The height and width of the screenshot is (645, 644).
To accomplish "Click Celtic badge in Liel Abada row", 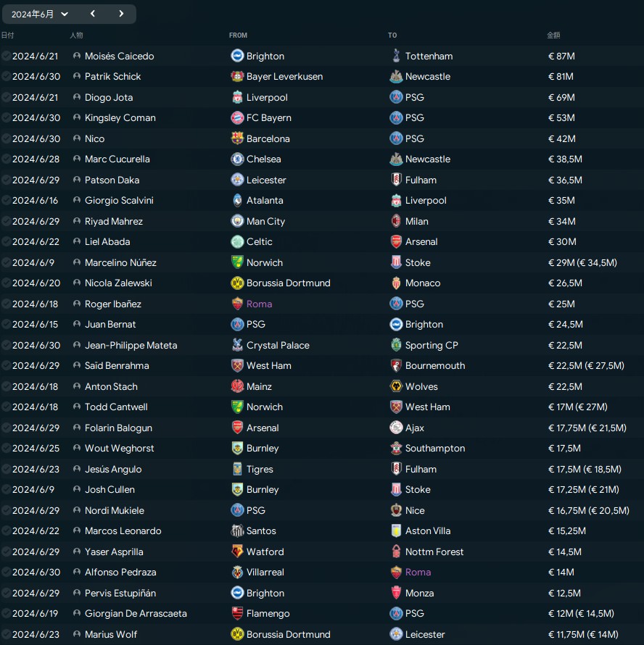I will [237, 241].
